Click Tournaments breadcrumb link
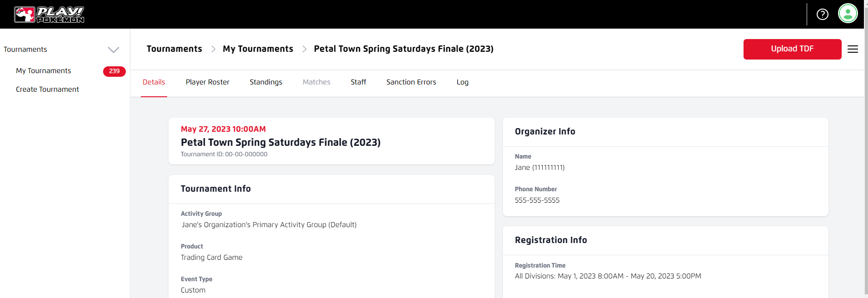Image resolution: width=868 pixels, height=298 pixels. click(174, 49)
